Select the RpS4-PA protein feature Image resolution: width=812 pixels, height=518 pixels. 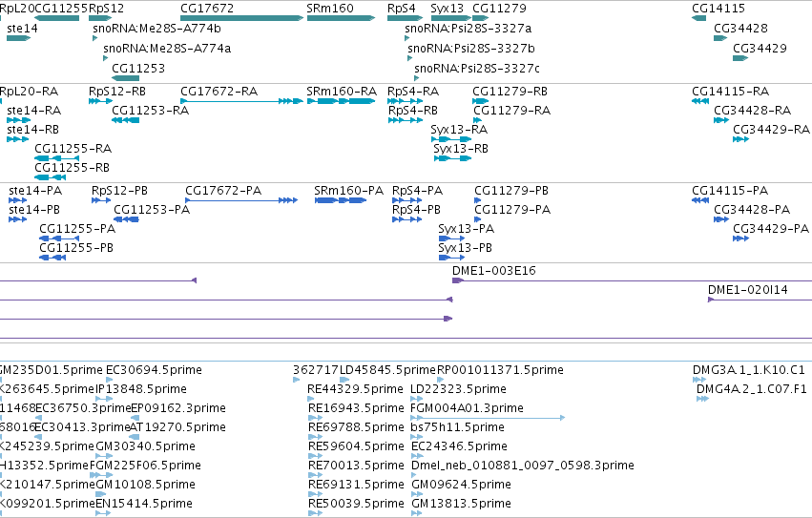pos(406,200)
